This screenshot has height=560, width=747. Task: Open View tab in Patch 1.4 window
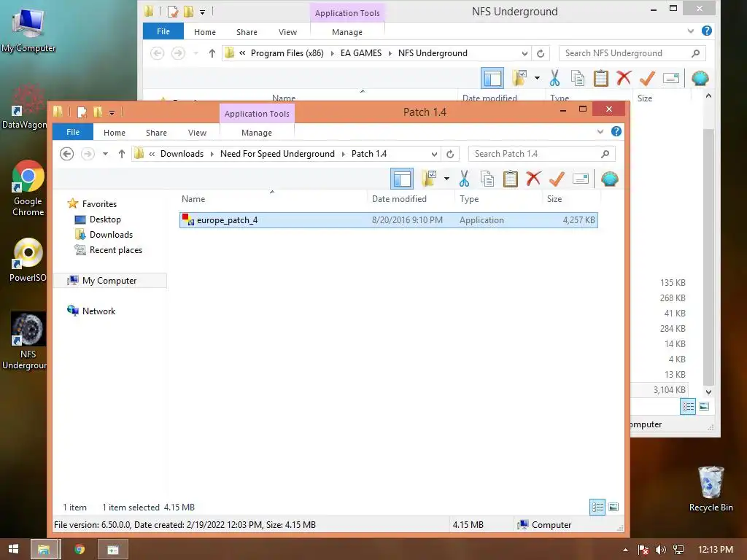pyautogui.click(x=197, y=133)
